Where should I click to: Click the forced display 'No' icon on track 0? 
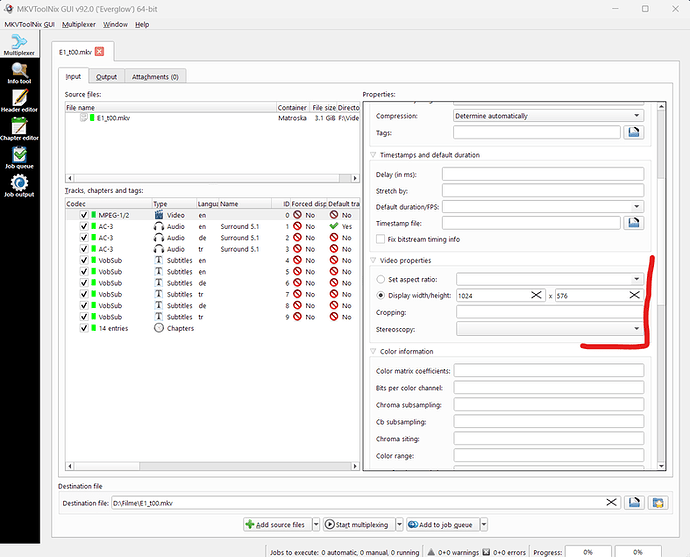(x=297, y=215)
